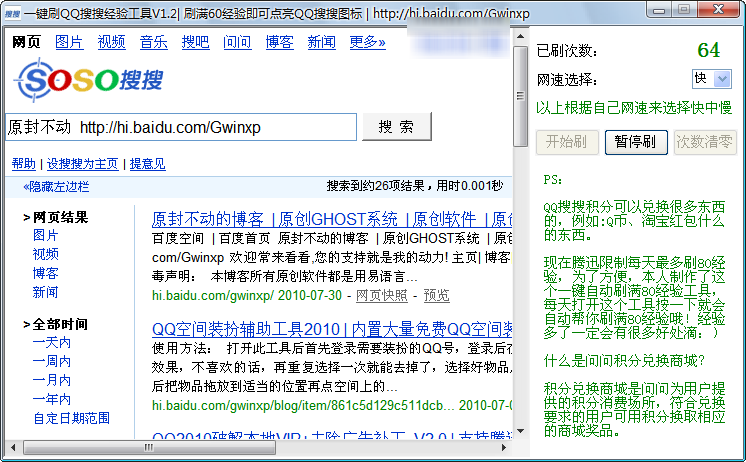Click the 开始刷 button
The image size is (746, 462).
pos(567,142)
